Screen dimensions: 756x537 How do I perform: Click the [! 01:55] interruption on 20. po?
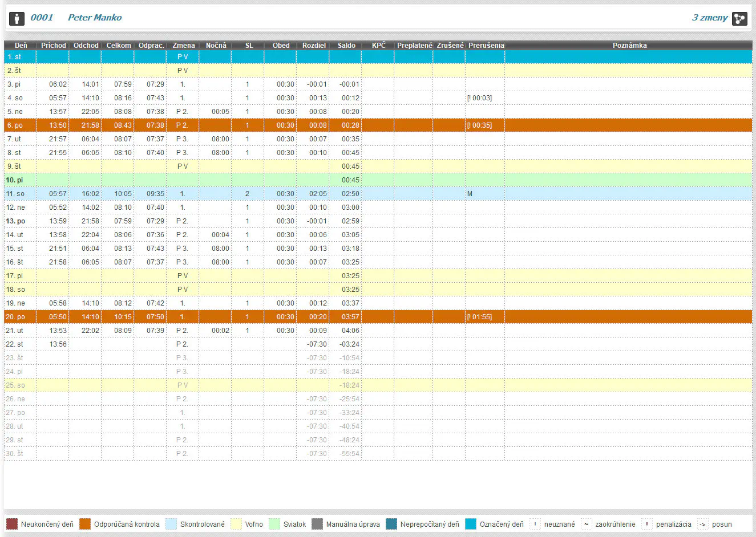coord(479,317)
